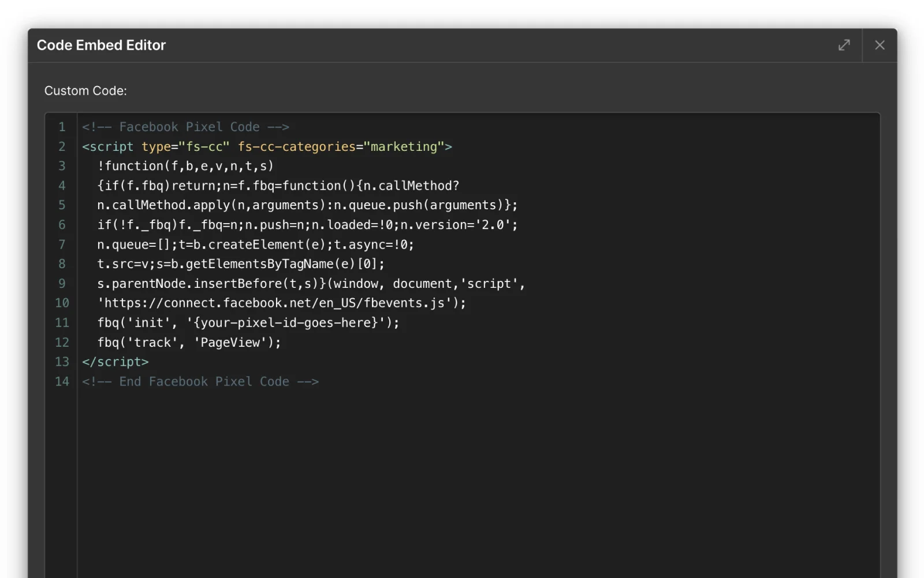Image resolution: width=924 pixels, height=578 pixels.
Task: Click the Facebook Pixel Code comment on line 1
Action: click(x=185, y=127)
